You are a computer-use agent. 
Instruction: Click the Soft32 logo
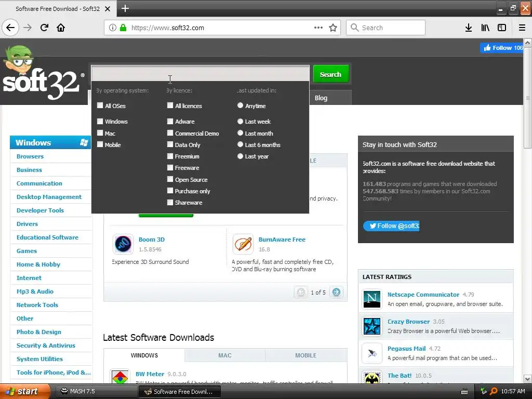coord(43,73)
